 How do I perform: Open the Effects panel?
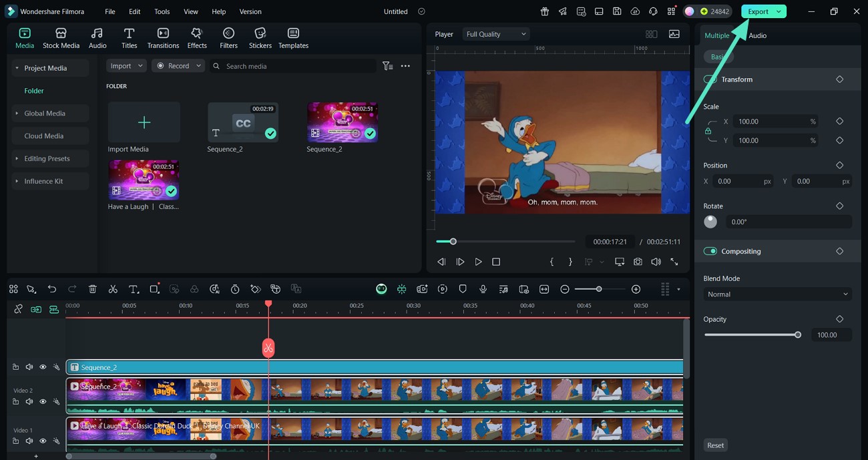click(x=197, y=39)
